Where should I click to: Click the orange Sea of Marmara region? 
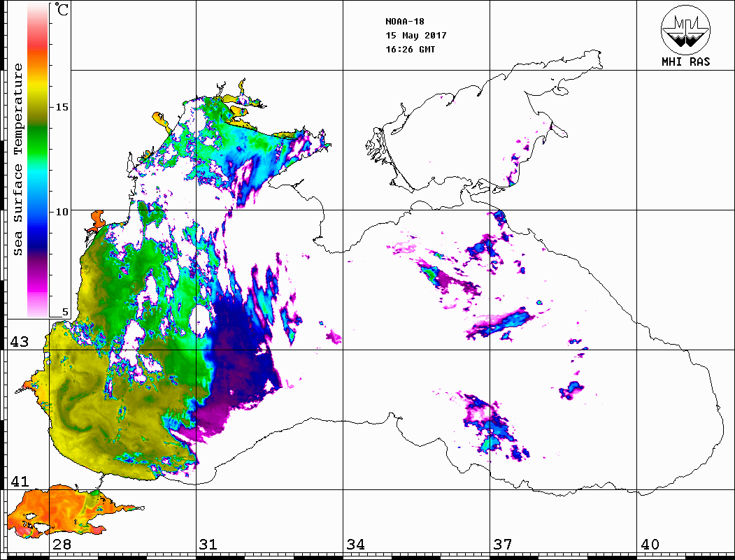pyautogui.click(x=56, y=509)
